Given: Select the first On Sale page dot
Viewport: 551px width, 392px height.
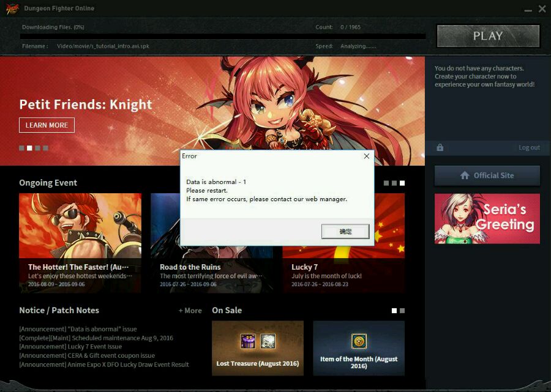Looking at the screenshot, I should click(394, 311).
